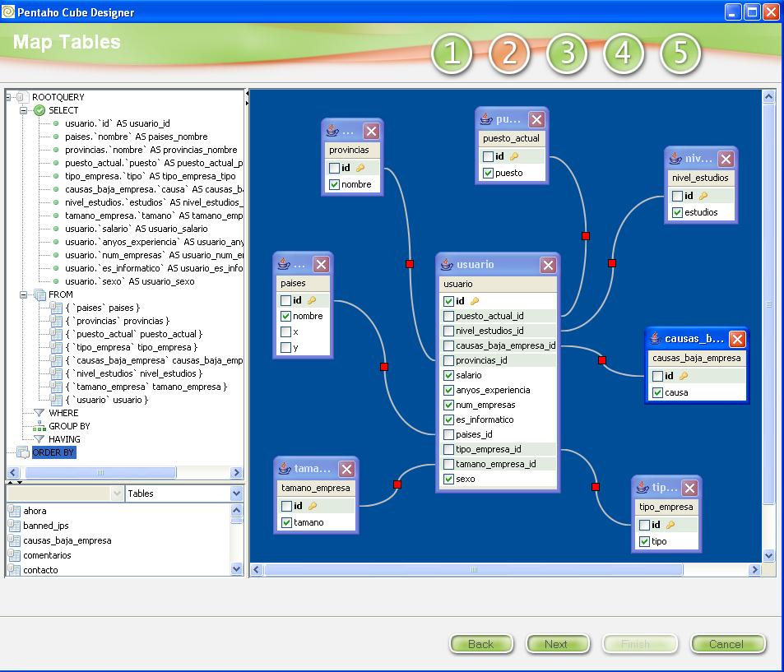Collapse the ROOTQUERY tree node

(8, 98)
